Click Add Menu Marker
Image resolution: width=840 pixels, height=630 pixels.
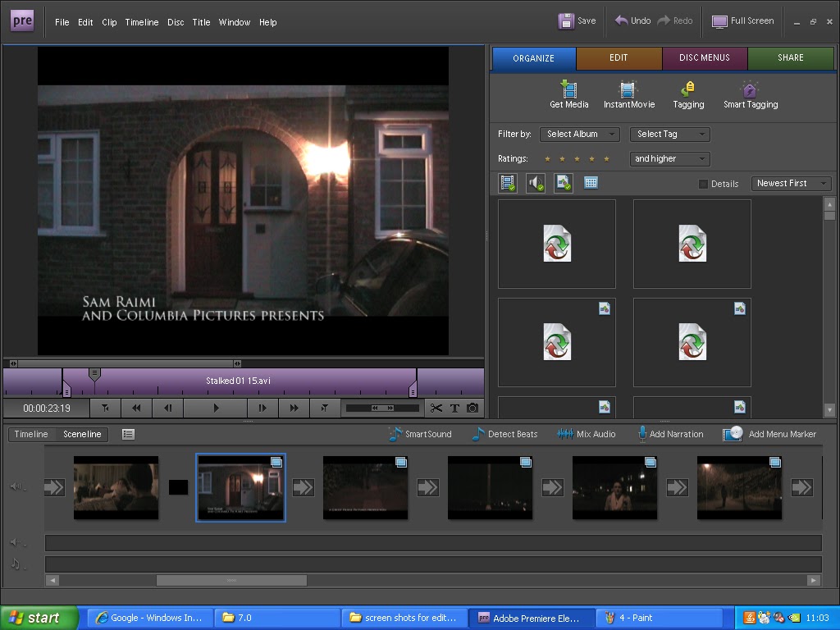point(769,434)
